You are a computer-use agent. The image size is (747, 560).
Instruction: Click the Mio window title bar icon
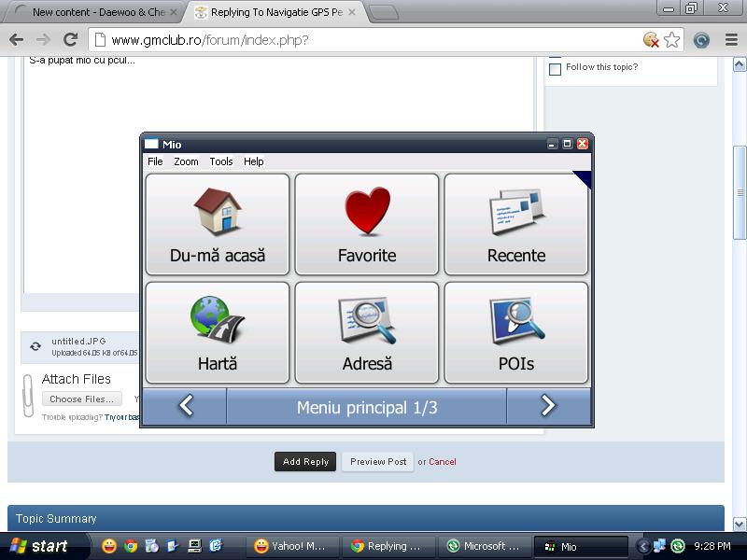click(x=151, y=144)
